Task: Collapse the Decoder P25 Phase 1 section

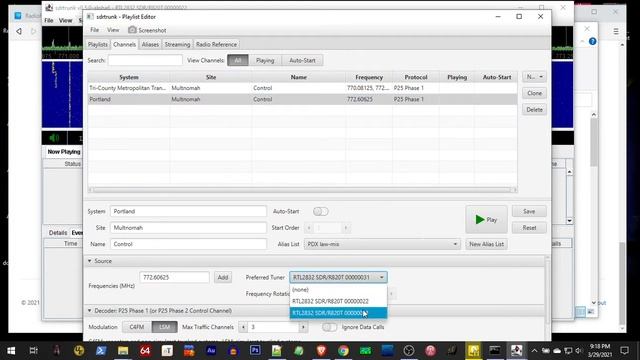Action: [89, 311]
